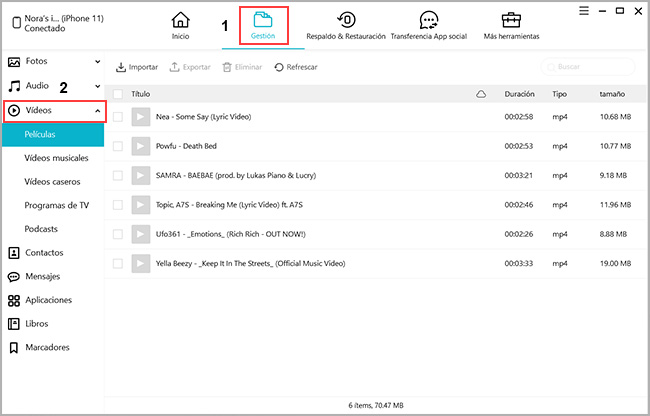Click the Contactos sidebar icon
This screenshot has height=416, width=650.
[14, 253]
